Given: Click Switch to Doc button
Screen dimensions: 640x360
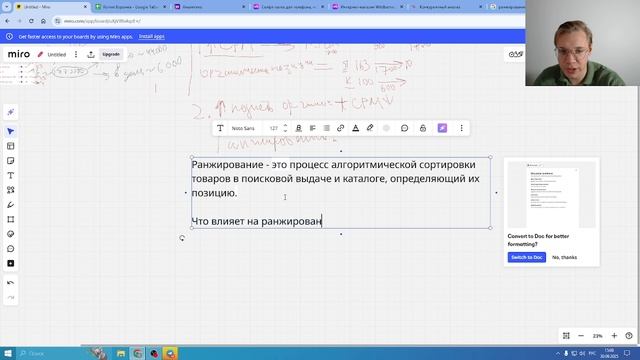Looking at the screenshot, I should [527, 257].
